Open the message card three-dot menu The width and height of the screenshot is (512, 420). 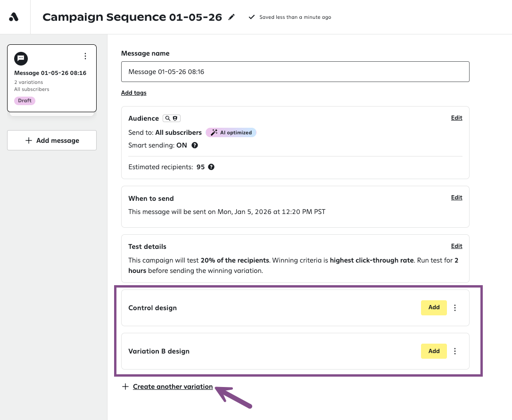pyautogui.click(x=85, y=57)
